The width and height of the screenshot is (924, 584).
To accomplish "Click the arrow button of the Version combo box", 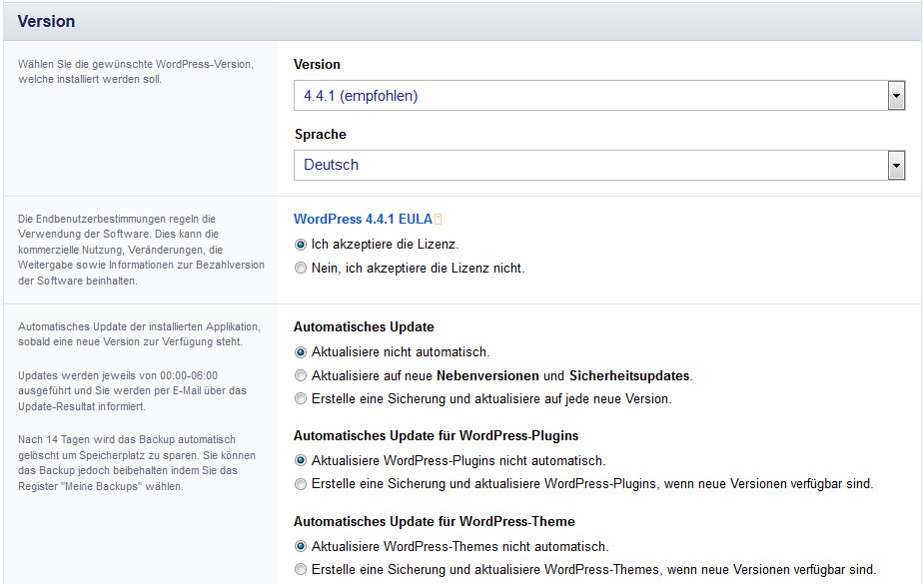I will [896, 96].
